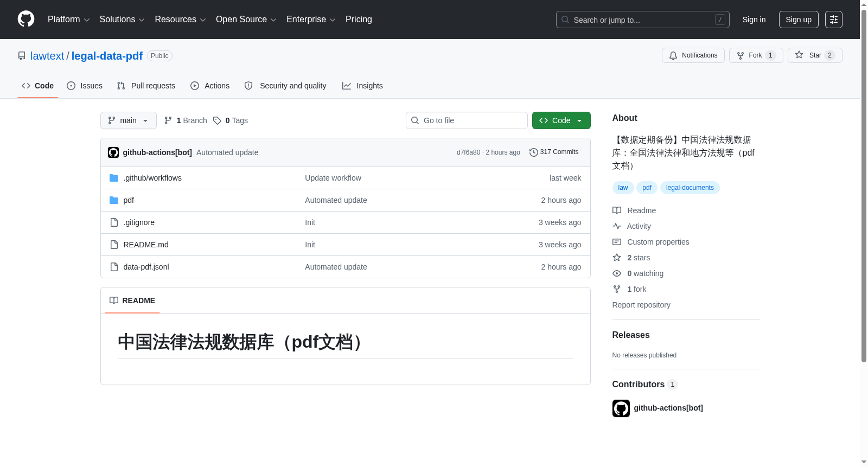Click the README book icon in file header
This screenshot has height=467, width=868.
(x=114, y=300)
